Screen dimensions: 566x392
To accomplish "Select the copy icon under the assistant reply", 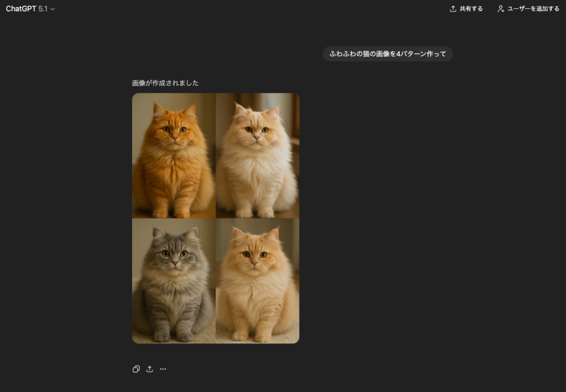I will coord(136,369).
